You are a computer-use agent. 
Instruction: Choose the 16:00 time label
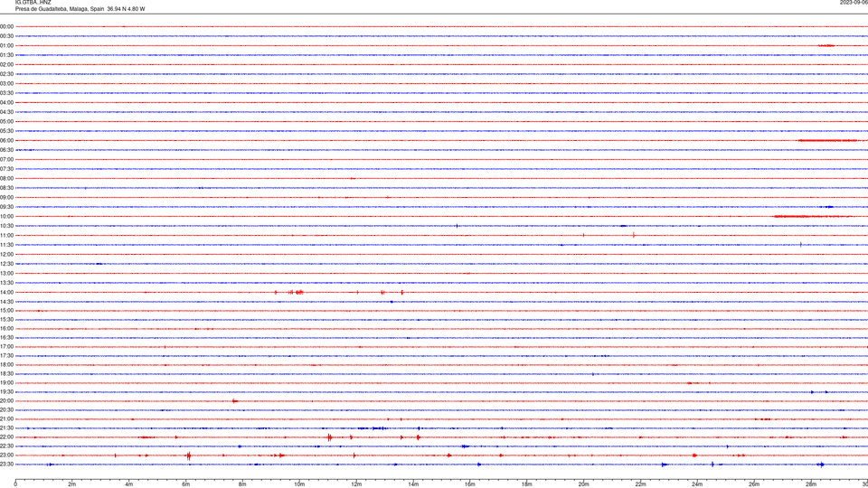pos(6,329)
